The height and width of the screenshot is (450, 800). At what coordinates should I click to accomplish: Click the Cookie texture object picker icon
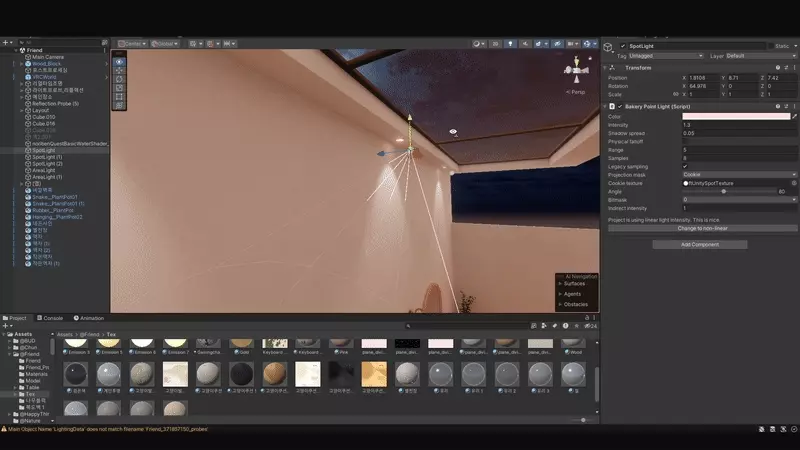point(794,183)
